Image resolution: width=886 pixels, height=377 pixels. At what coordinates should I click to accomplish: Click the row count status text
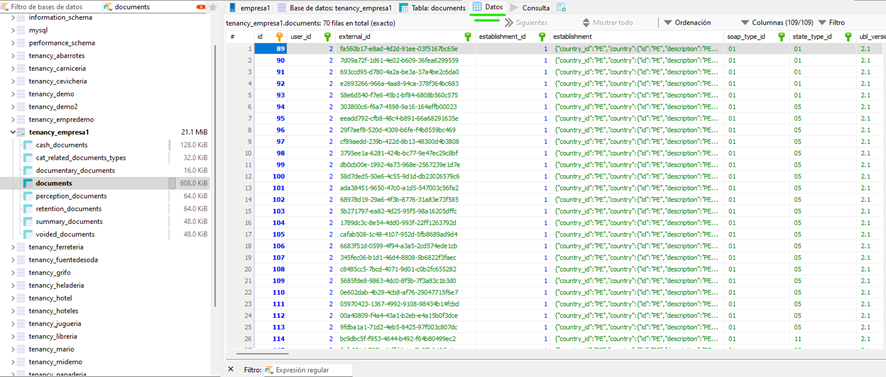[310, 24]
